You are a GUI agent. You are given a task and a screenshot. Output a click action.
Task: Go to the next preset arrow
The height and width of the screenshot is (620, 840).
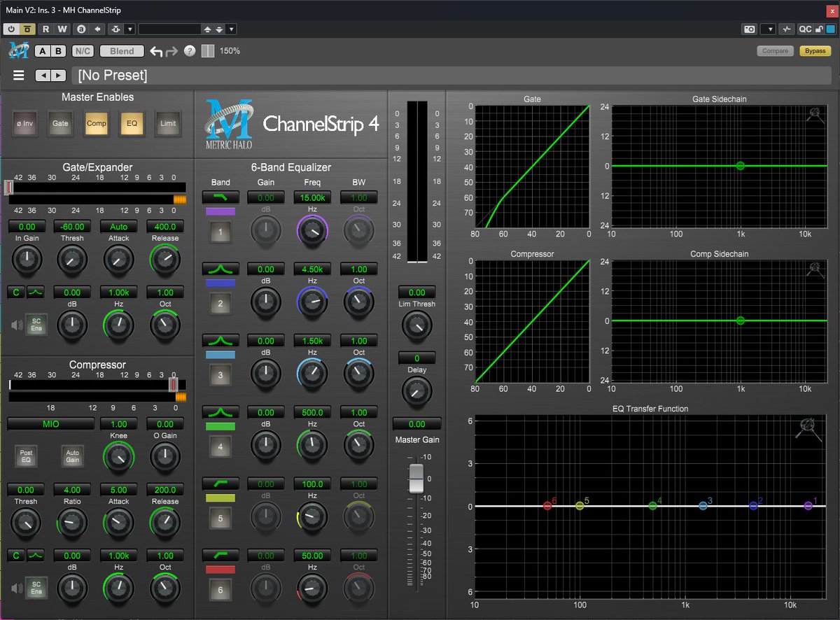click(x=59, y=76)
